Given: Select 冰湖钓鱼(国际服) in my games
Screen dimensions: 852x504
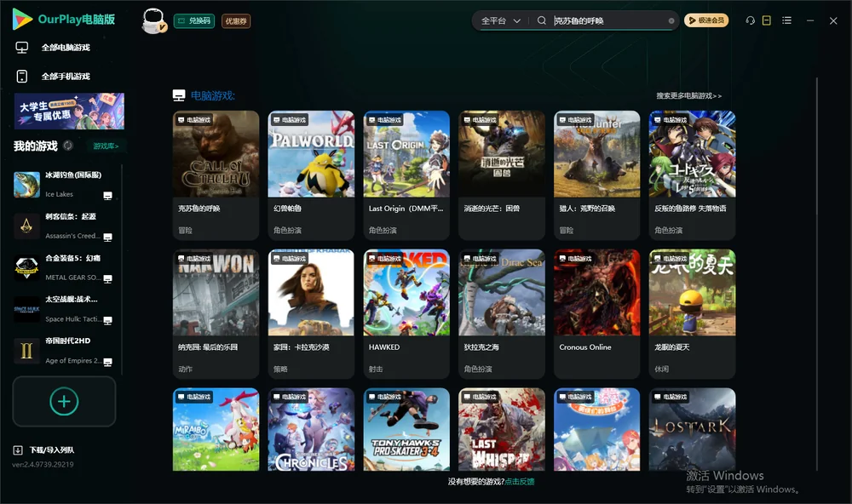Looking at the screenshot, I should [x=66, y=185].
